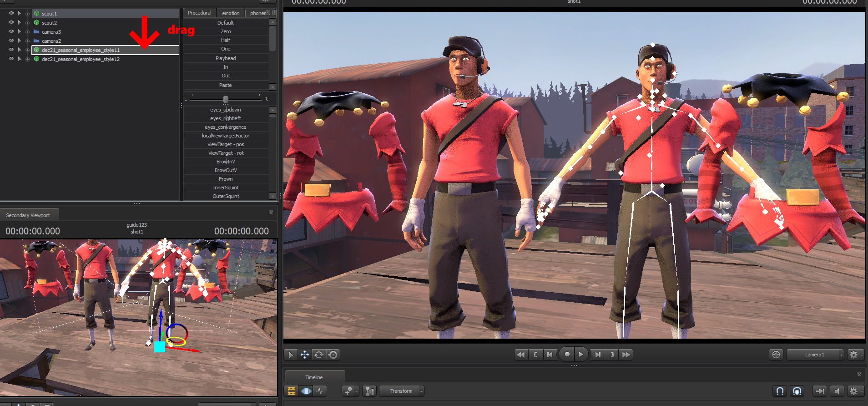Switch to the Timeline tab

[x=314, y=377]
